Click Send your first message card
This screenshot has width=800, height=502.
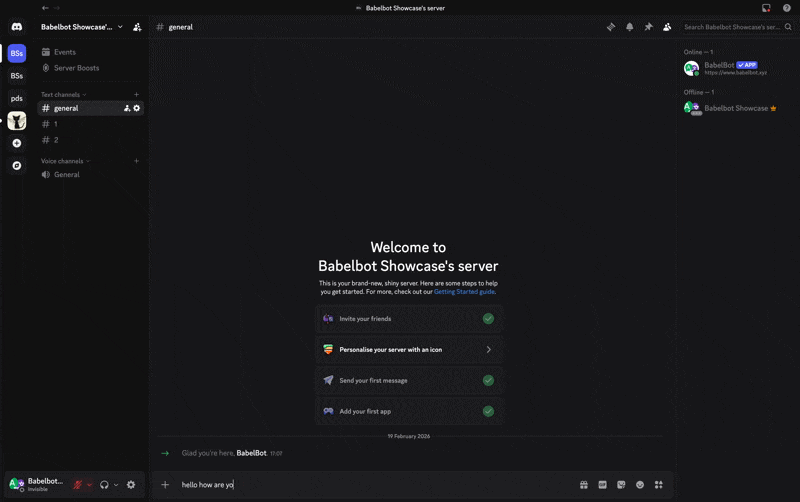click(x=409, y=381)
